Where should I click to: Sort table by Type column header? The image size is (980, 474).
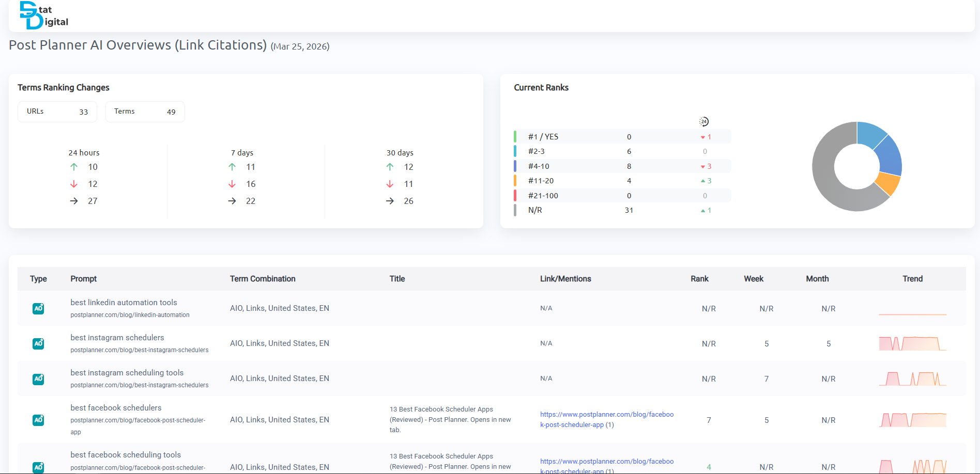pyautogui.click(x=38, y=279)
